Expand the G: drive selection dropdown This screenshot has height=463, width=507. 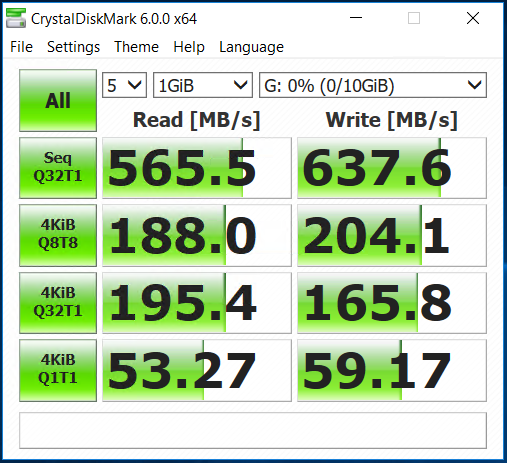tap(373, 85)
